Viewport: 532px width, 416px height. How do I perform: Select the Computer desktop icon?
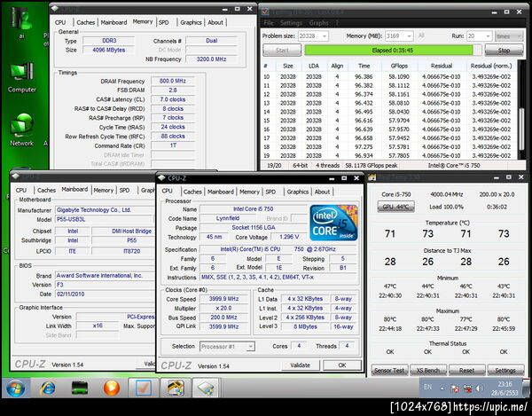(x=21, y=78)
